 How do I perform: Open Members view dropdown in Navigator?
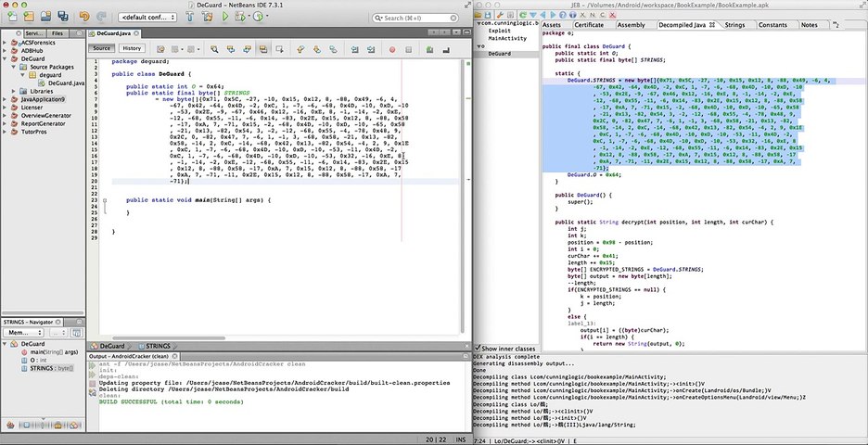tap(22, 333)
